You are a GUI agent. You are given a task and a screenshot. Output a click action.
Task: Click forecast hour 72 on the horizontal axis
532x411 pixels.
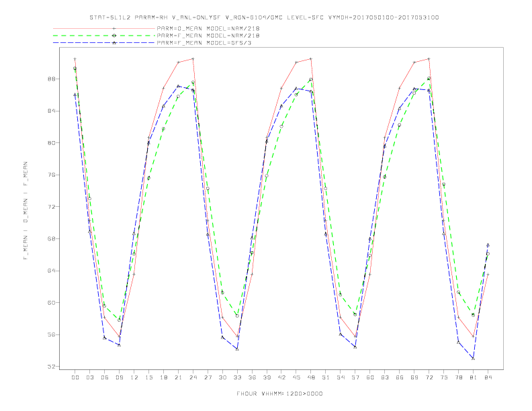(x=429, y=377)
